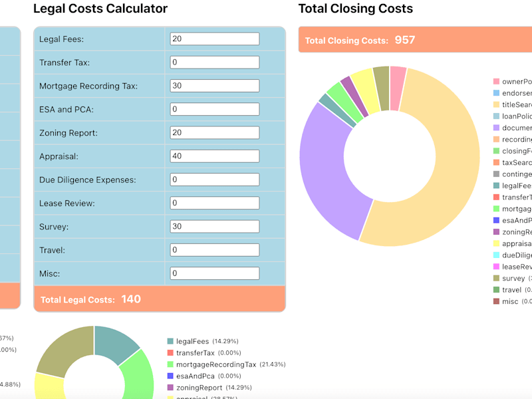Toggle mortgage swatch in Total Closing legend
The width and height of the screenshot is (532, 399).
[496, 209]
